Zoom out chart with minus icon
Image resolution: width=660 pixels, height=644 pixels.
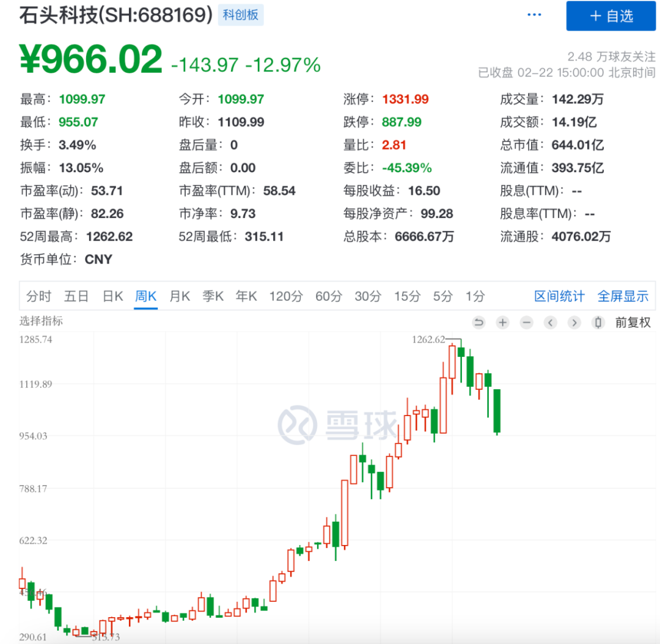tap(526, 323)
